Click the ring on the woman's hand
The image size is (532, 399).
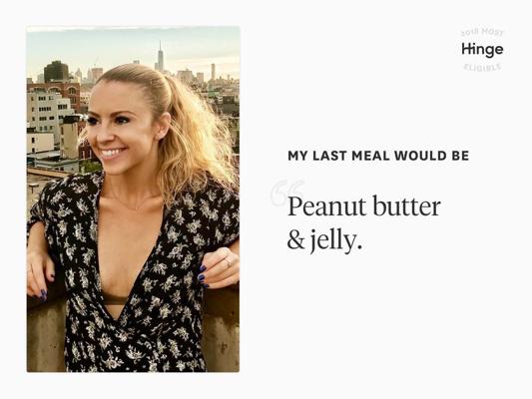(x=229, y=262)
